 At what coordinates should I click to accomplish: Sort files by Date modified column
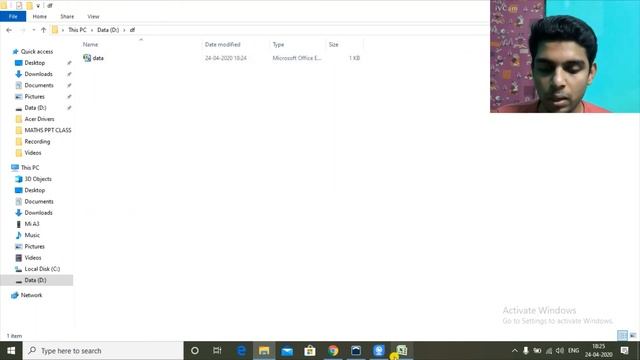(222, 44)
